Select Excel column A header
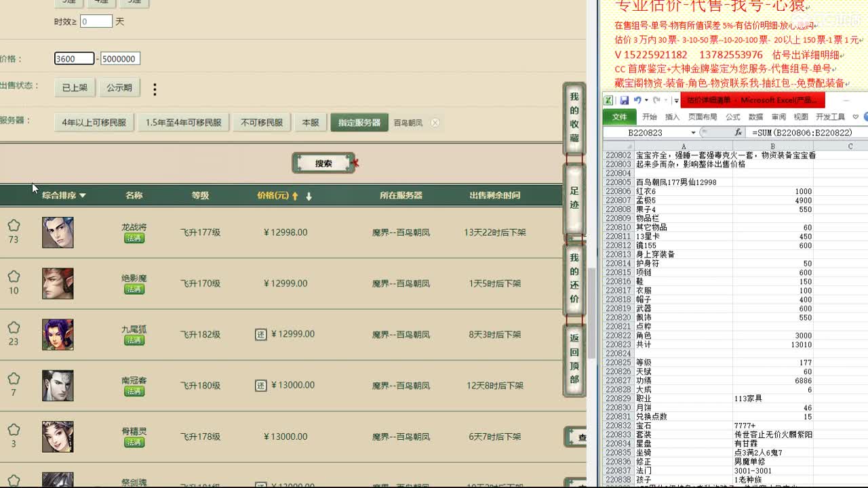This screenshot has width=868, height=488. [x=683, y=146]
